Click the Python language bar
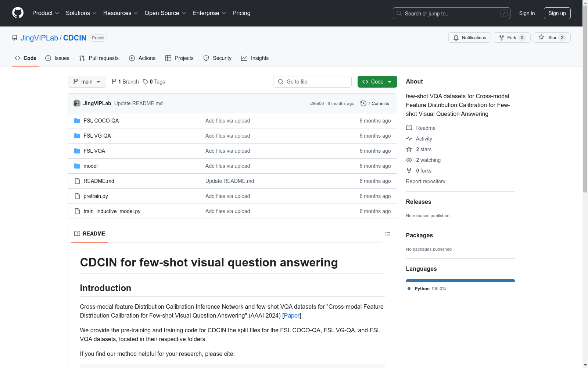The image size is (588, 368). (x=460, y=281)
